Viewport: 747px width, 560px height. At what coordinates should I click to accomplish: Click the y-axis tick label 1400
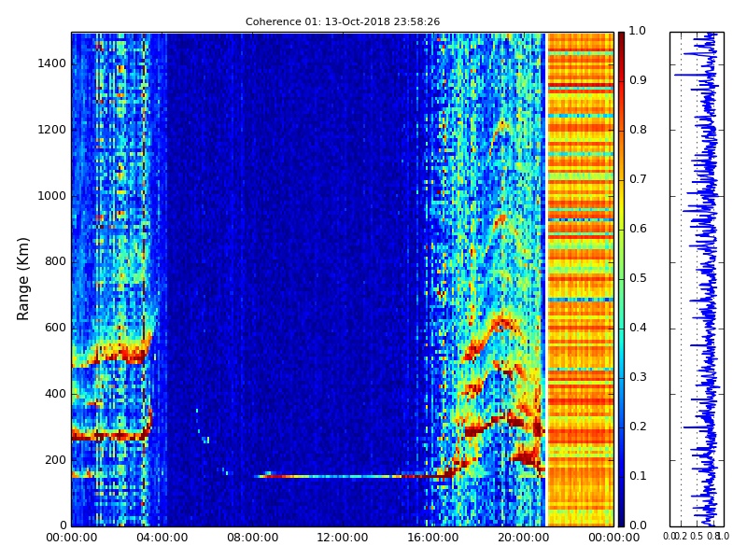[52, 63]
